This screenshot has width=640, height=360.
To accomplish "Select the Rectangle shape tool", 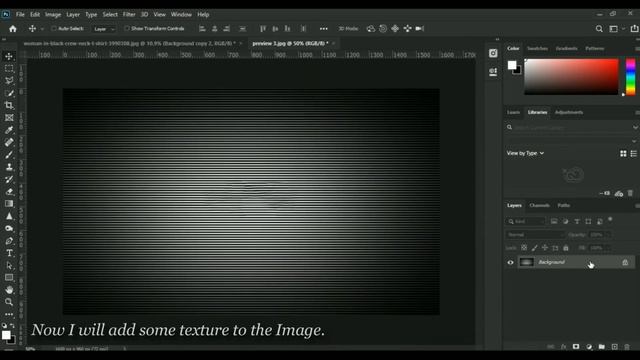I will pyautogui.click(x=9, y=278).
